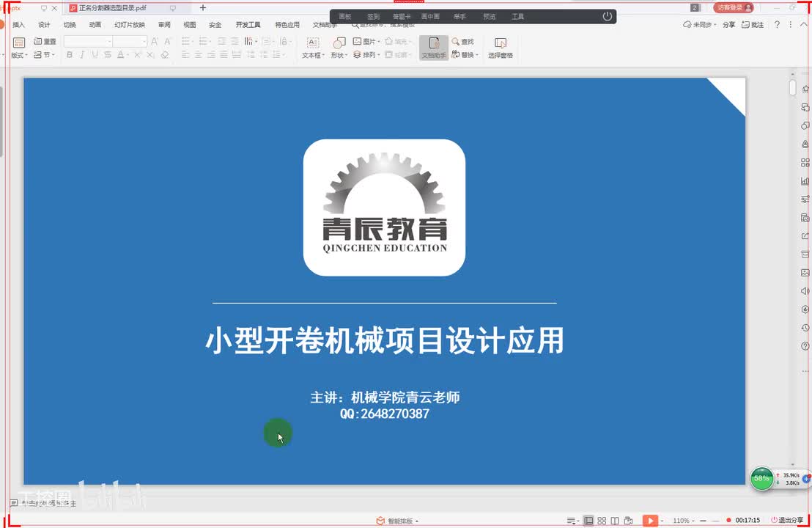The width and height of the screenshot is (812, 528).
Task: Apply numbered list formatting
Action: 204,42
